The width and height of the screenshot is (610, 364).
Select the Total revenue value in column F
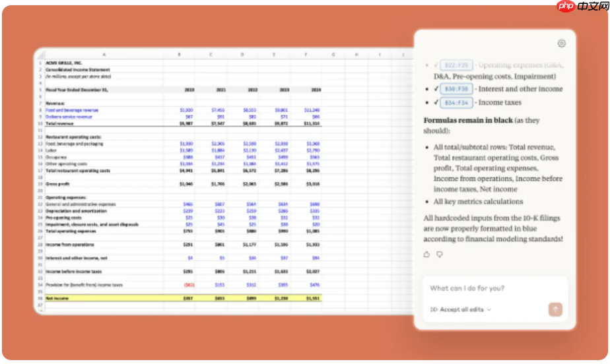pos(312,123)
